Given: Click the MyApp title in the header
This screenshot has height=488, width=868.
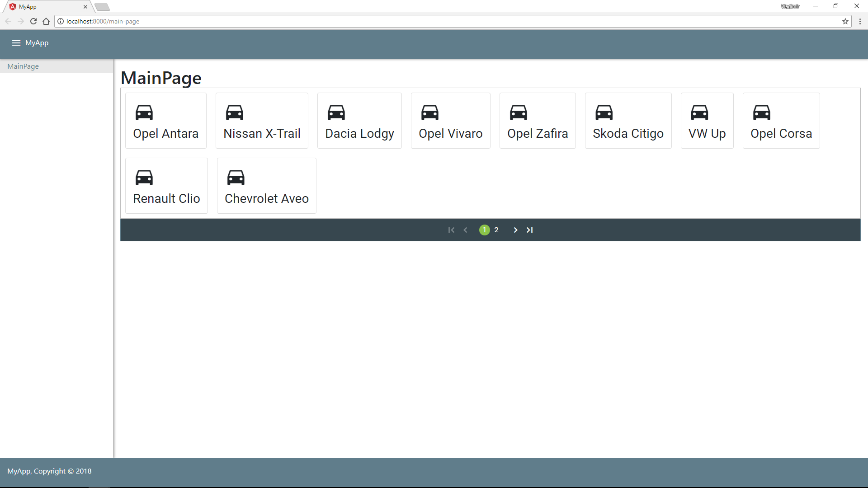Looking at the screenshot, I should 37,43.
